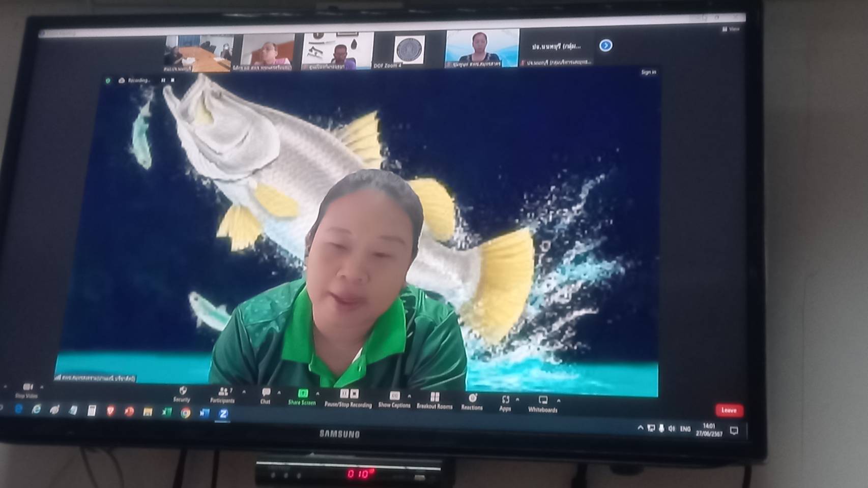The height and width of the screenshot is (488, 868).
Task: Open the View layout menu
Action: [731, 29]
